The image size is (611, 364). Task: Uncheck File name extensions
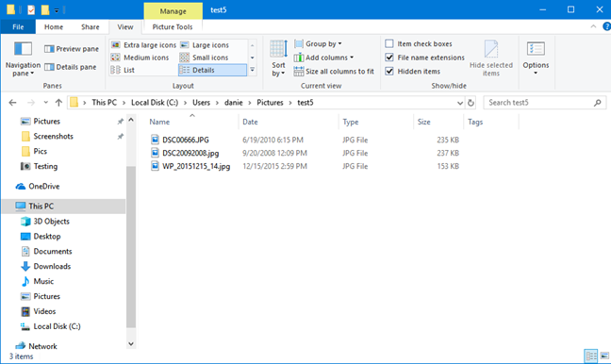pos(424,58)
